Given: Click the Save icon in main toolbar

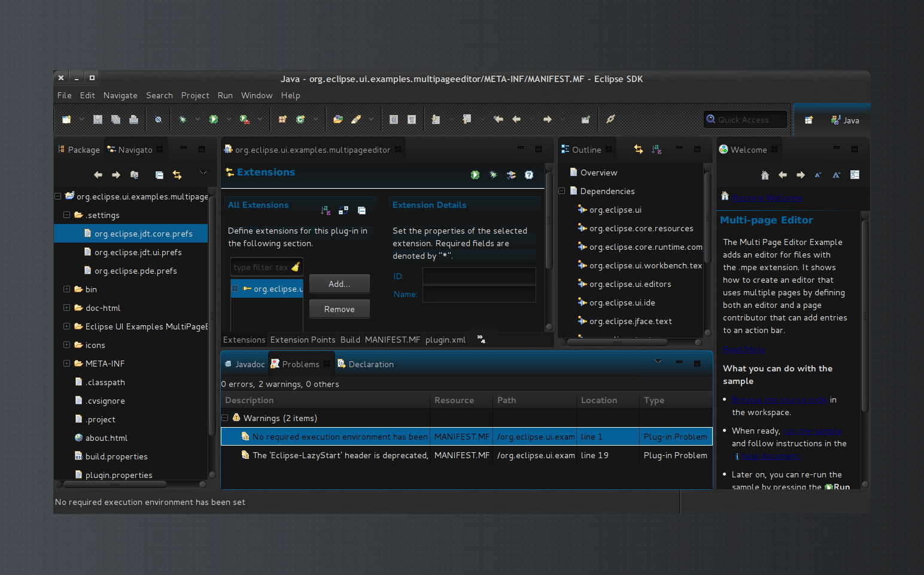Looking at the screenshot, I should pyautogui.click(x=98, y=119).
